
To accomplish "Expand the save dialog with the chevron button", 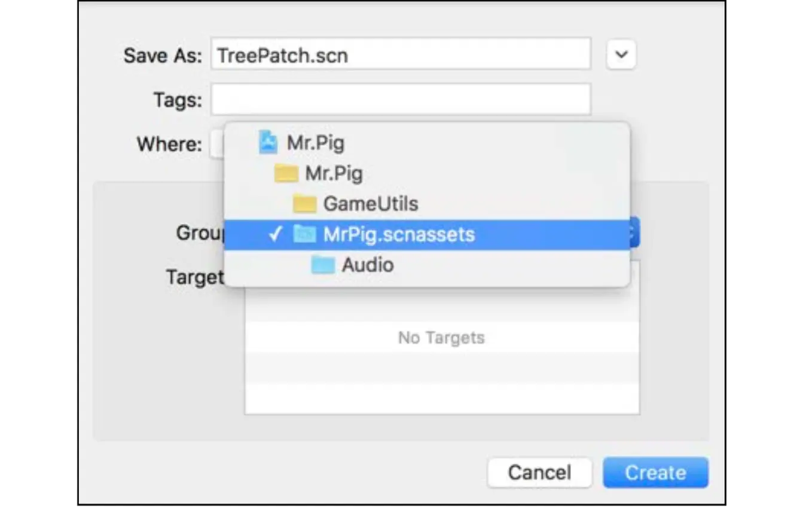I will [621, 55].
